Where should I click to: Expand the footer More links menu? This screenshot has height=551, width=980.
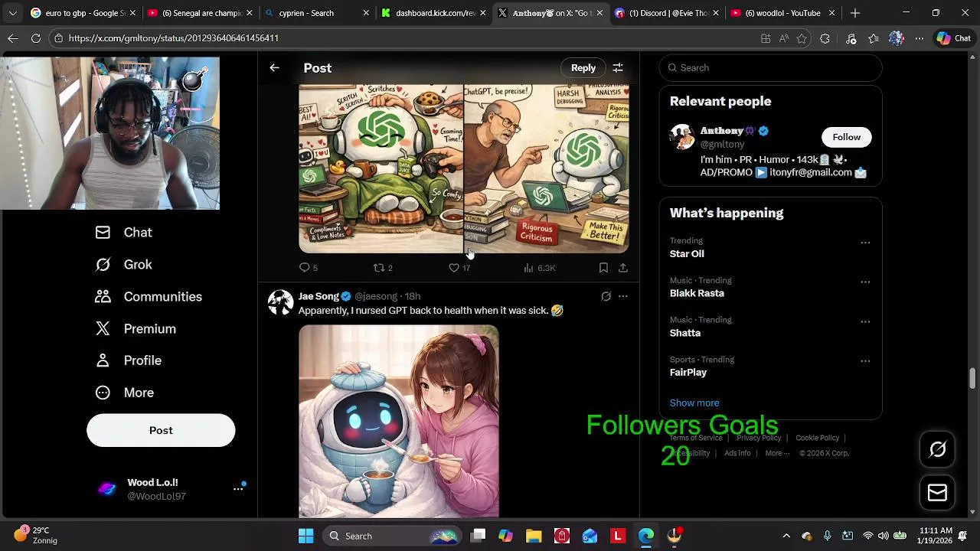tap(777, 453)
